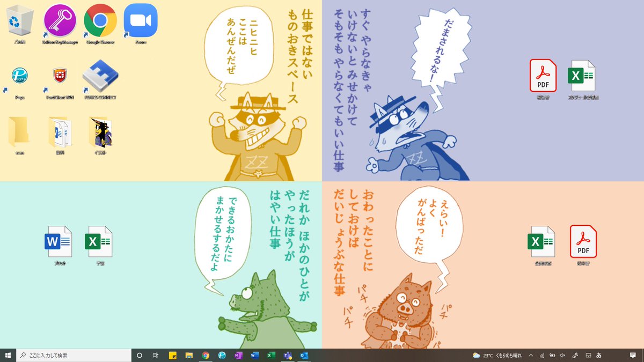Viewport: 644px width, 362px height.
Task: Open Excel from the taskbar
Action: click(x=271, y=355)
